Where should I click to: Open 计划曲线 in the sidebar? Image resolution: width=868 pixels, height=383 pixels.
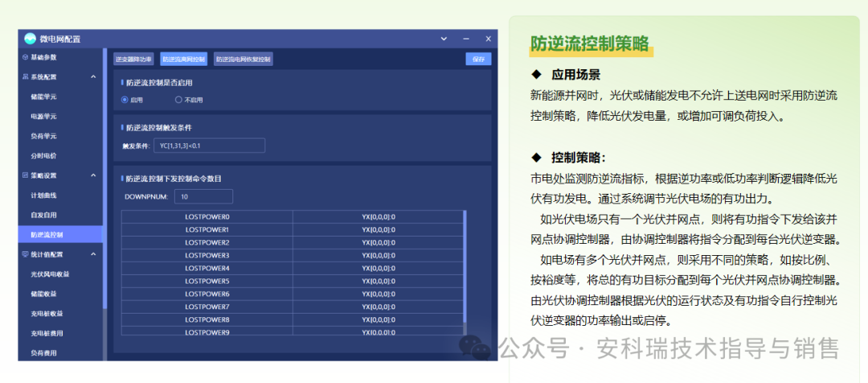pyautogui.click(x=43, y=195)
